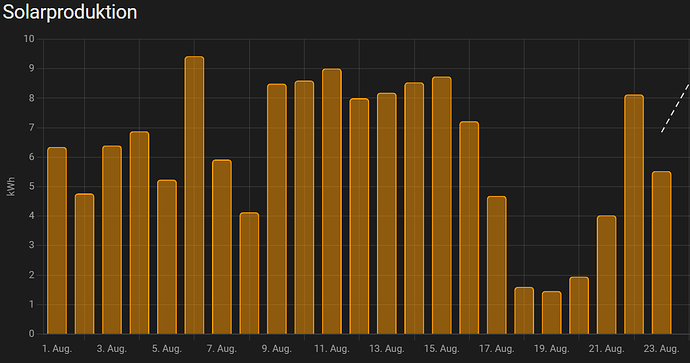The width and height of the screenshot is (690, 363).
Task: Select the 4. Aug. bar near 6.8 kWh
Action: [x=139, y=233]
